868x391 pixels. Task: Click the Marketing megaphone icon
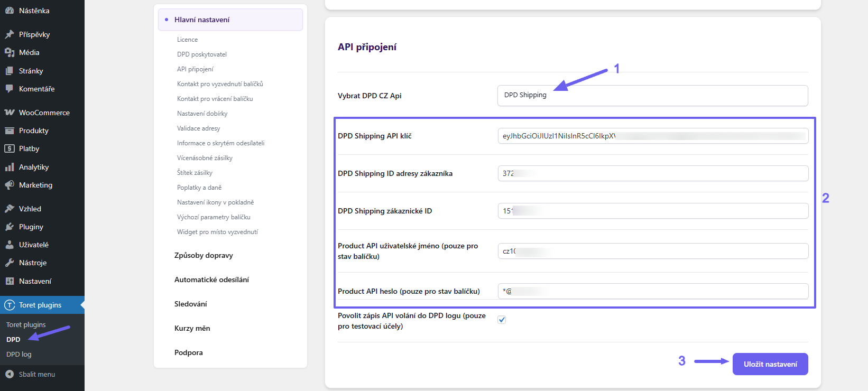(10, 185)
